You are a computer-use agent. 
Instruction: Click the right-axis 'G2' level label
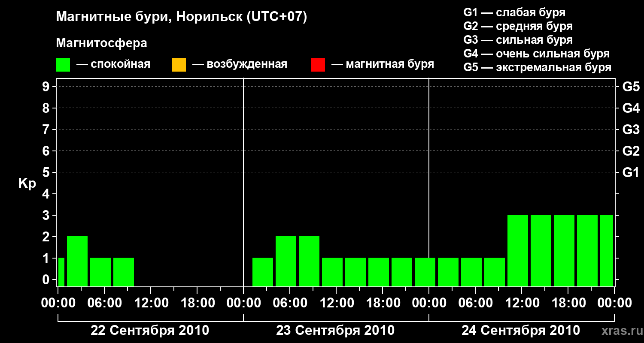[631, 151]
